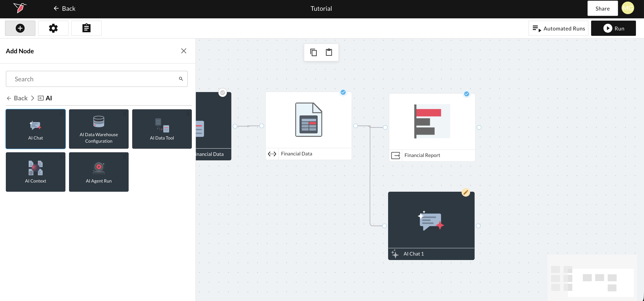The image size is (644, 301).
Task: Open the clipboard notes toolbar icon
Action: (x=86, y=28)
